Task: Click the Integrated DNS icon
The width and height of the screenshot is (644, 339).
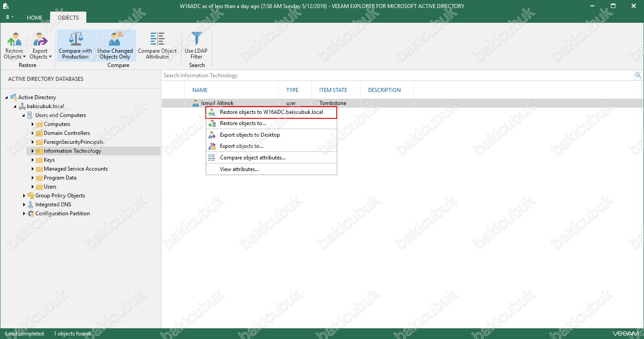Action: point(30,205)
